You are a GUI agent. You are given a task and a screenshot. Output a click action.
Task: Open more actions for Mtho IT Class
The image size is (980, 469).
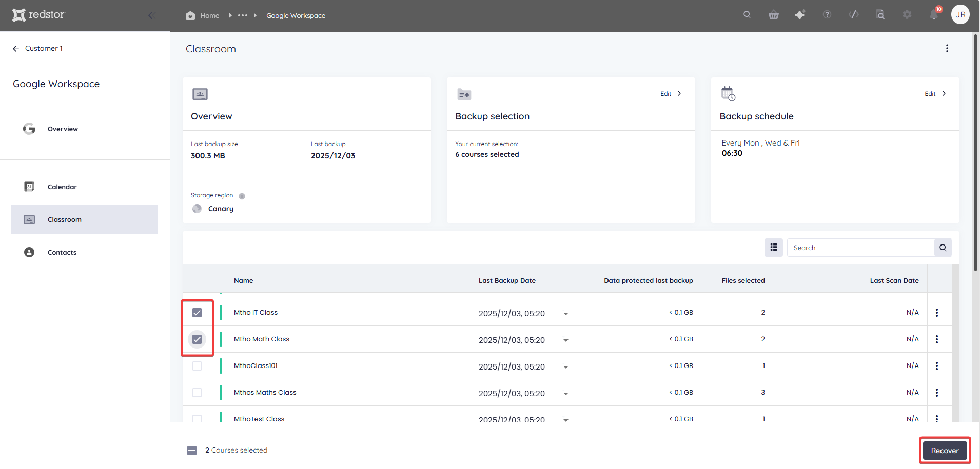click(x=937, y=313)
